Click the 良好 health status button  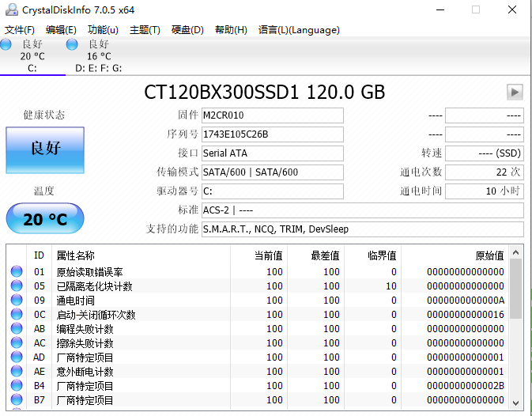(45, 150)
